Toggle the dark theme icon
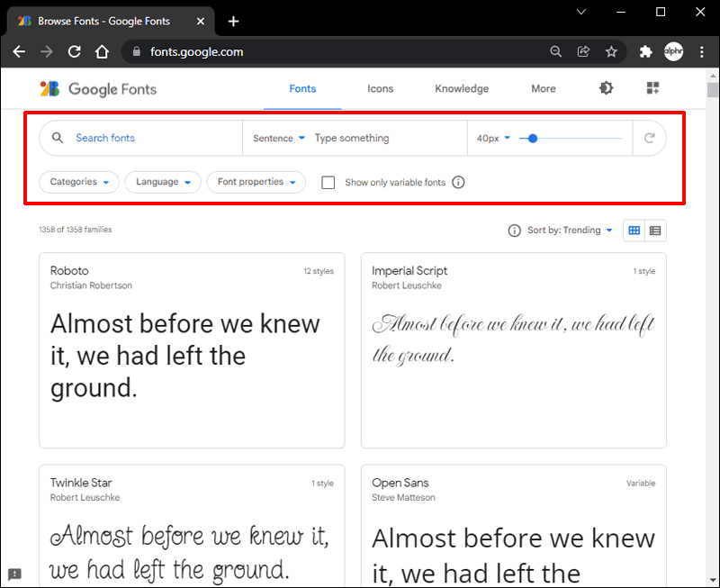This screenshot has width=720, height=588. (x=607, y=88)
